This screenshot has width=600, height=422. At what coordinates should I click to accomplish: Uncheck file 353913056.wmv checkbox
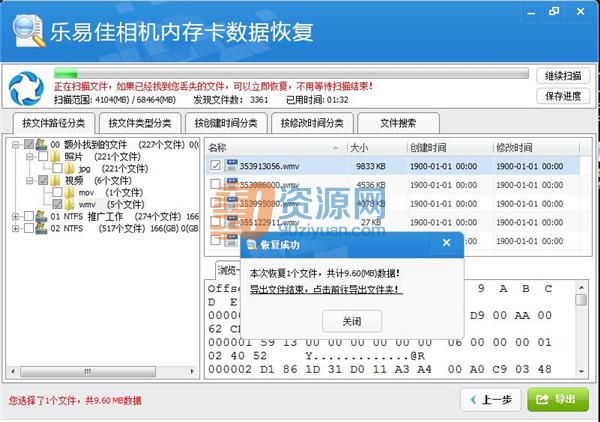point(215,165)
